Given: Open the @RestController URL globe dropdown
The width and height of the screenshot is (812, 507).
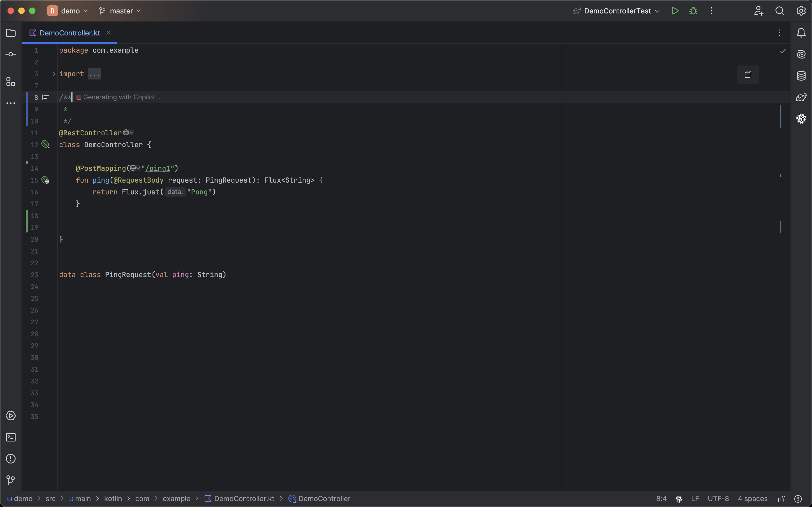Looking at the screenshot, I should point(128,133).
